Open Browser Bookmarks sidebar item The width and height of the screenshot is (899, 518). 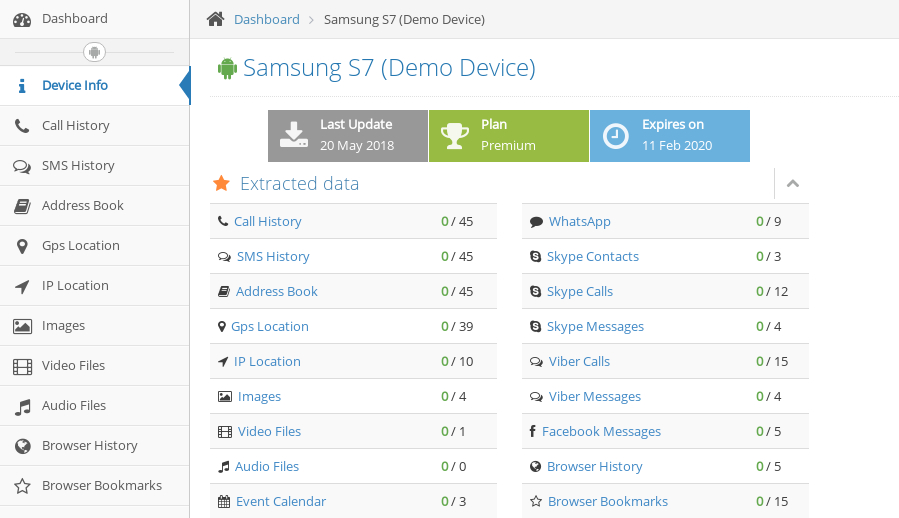(101, 486)
